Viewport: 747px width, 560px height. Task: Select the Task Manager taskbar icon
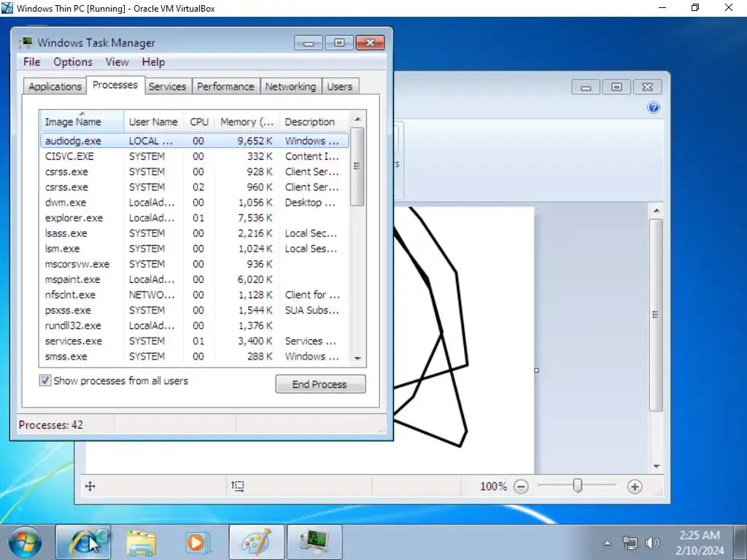tap(314, 542)
